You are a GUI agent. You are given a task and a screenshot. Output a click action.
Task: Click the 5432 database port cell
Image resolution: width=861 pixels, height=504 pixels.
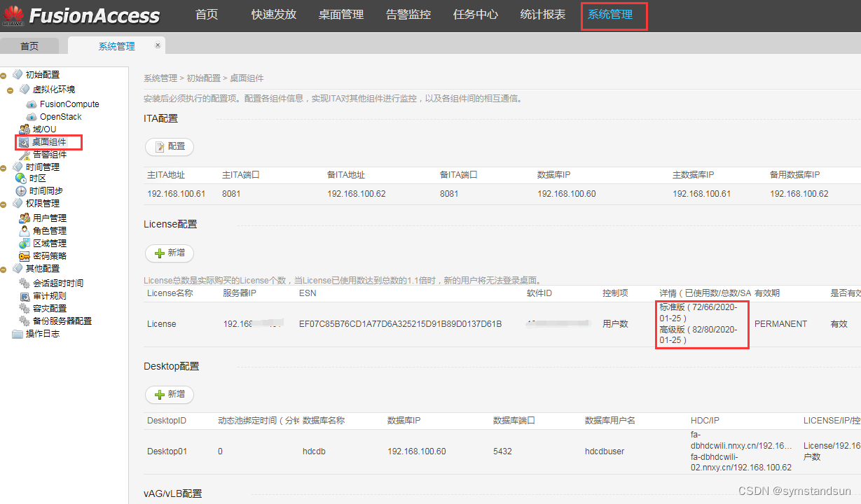click(502, 451)
